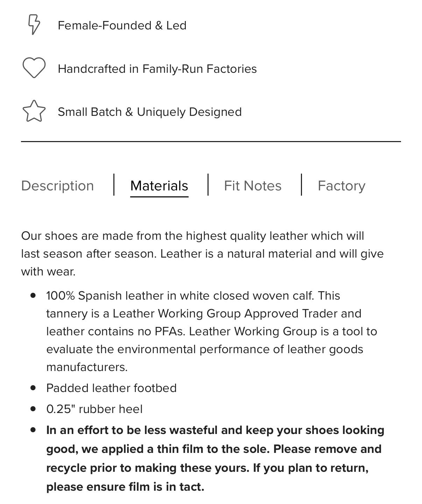Click the heart outline icon
This screenshot has width=422, height=504.
[x=34, y=68]
